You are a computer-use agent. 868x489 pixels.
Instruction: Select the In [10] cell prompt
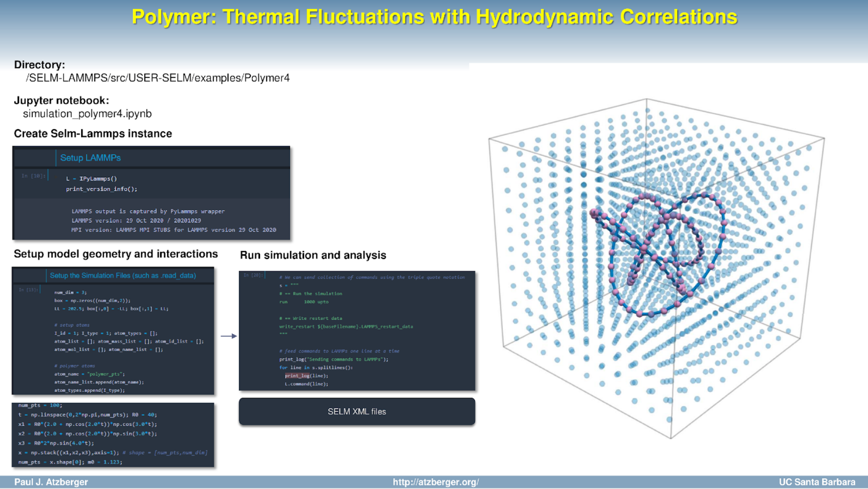tap(33, 176)
